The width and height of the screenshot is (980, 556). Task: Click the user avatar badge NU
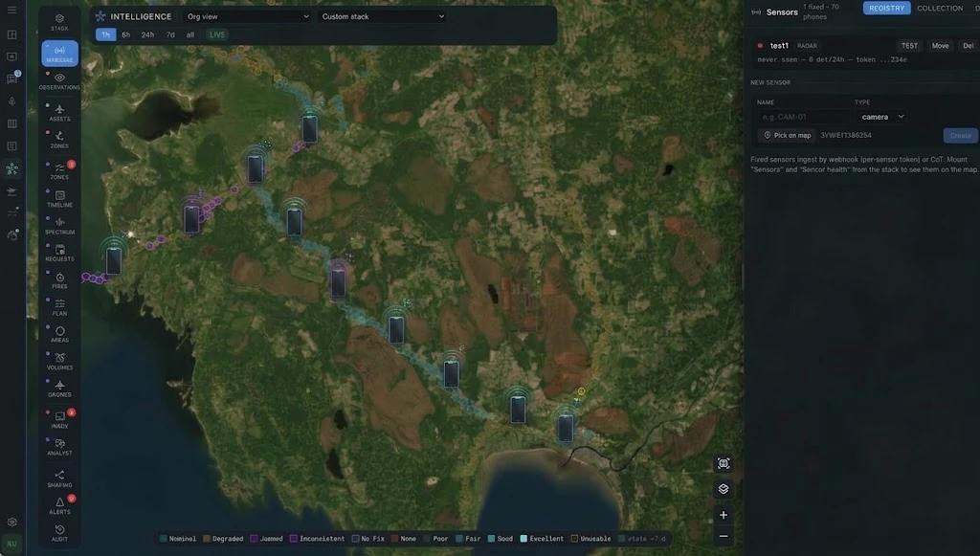pyautogui.click(x=11, y=544)
